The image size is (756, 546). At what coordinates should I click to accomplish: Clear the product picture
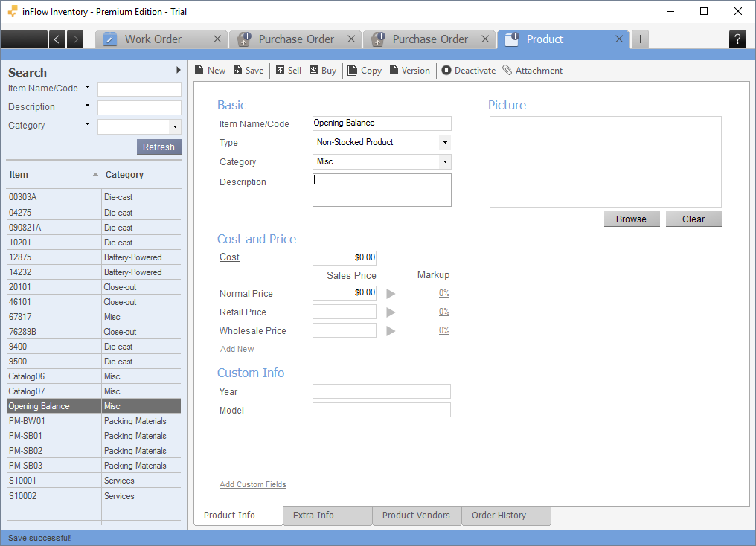point(693,219)
